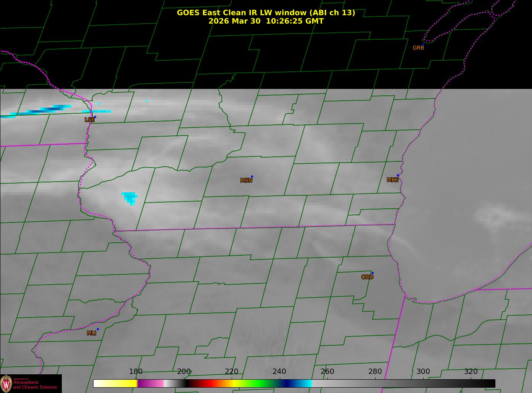Select the MLI station marker

click(98, 329)
